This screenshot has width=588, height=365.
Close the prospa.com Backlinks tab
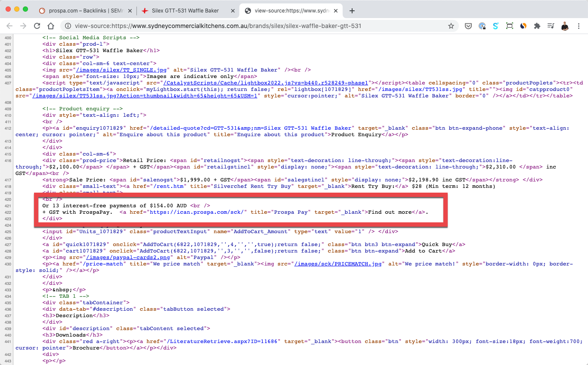[130, 10]
